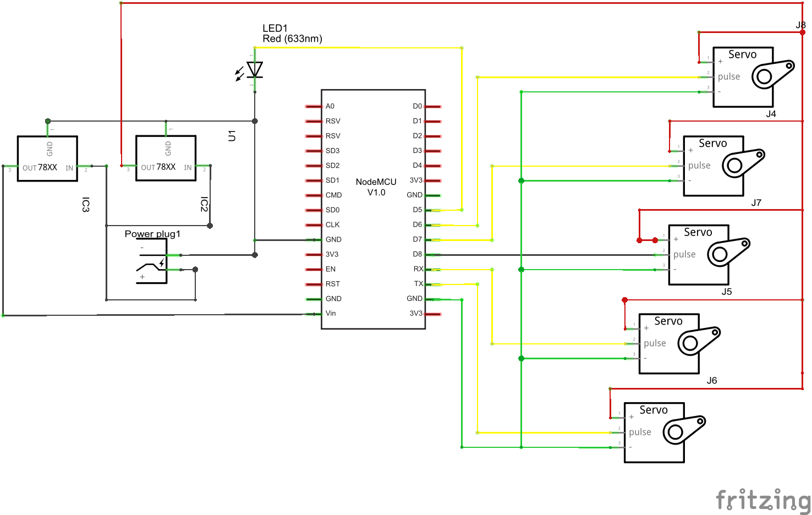This screenshot has height=515, width=812.
Task: Select the Power plug1 label
Action: (152, 234)
